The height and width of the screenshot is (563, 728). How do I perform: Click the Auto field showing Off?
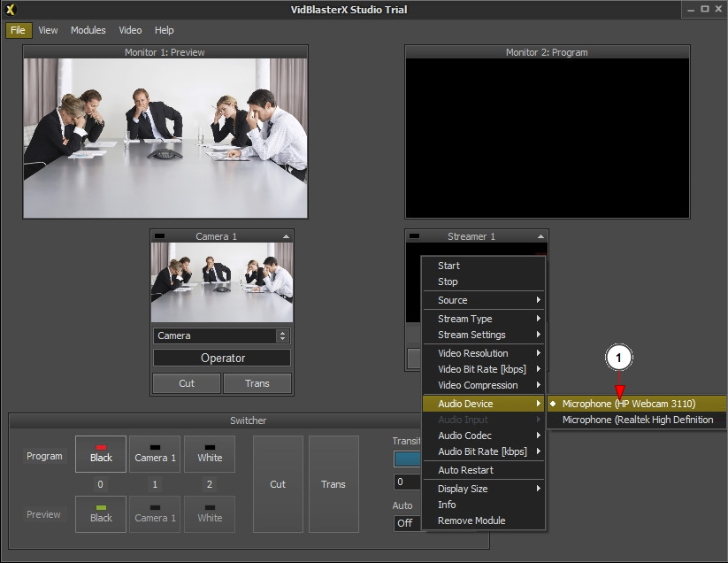point(407,523)
